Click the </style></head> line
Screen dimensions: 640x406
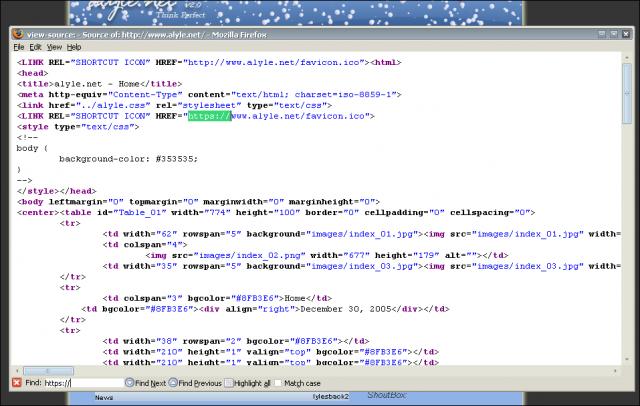(56, 191)
